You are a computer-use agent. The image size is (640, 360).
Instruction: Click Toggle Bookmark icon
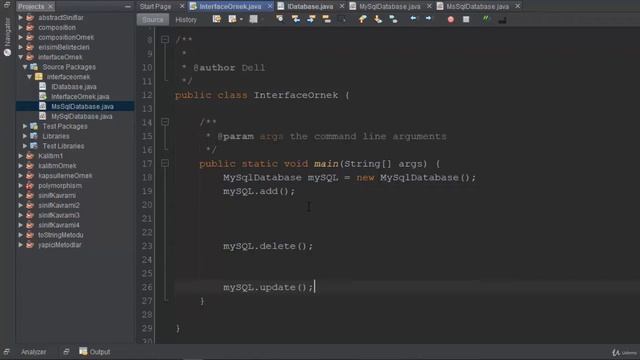pos(393,19)
